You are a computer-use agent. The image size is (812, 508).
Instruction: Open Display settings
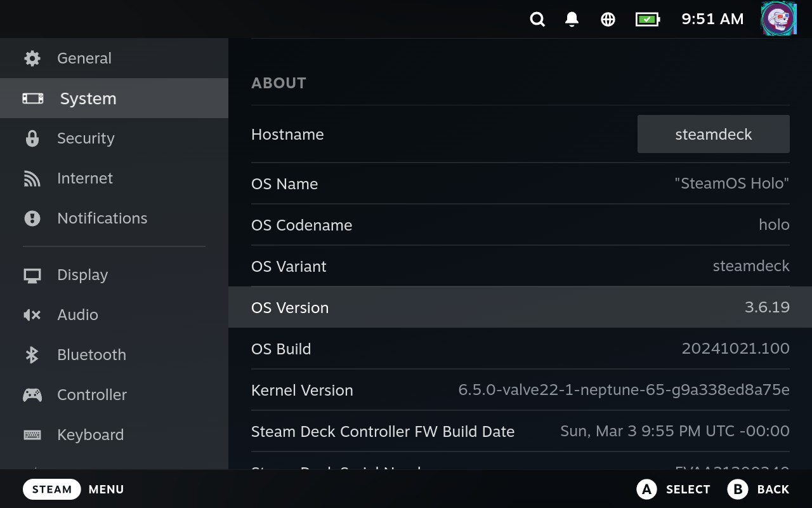[114, 275]
